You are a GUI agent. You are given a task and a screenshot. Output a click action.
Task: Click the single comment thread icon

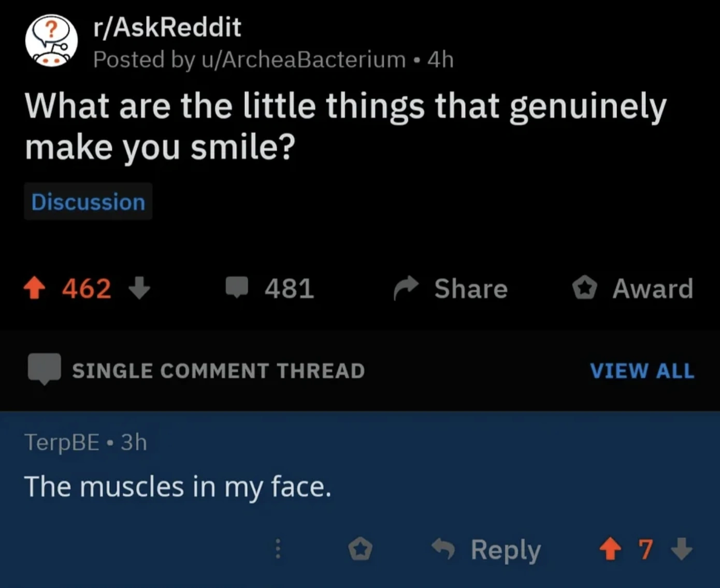[44, 369]
